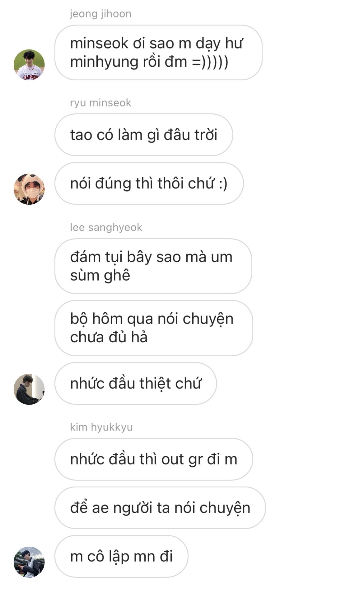Select the 'nói đúng thì thôi chứ :)' message
The image size is (364, 589).
pos(149,183)
